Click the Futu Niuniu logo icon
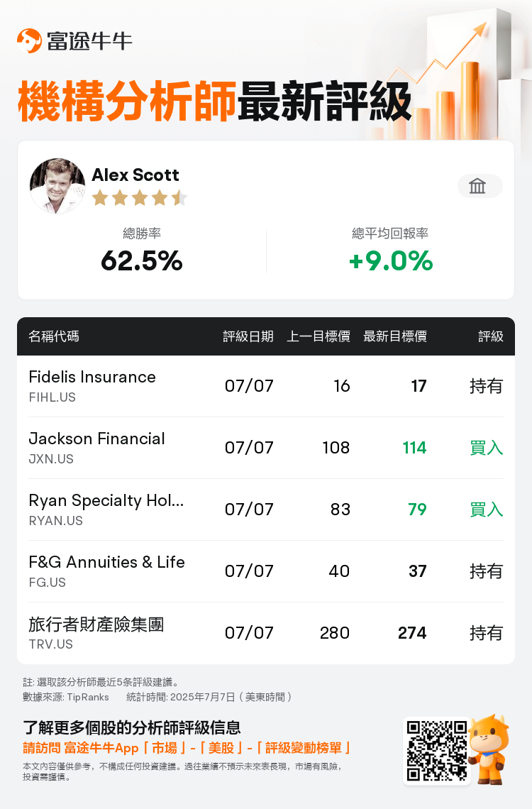This screenshot has height=809, width=532. [x=29, y=40]
